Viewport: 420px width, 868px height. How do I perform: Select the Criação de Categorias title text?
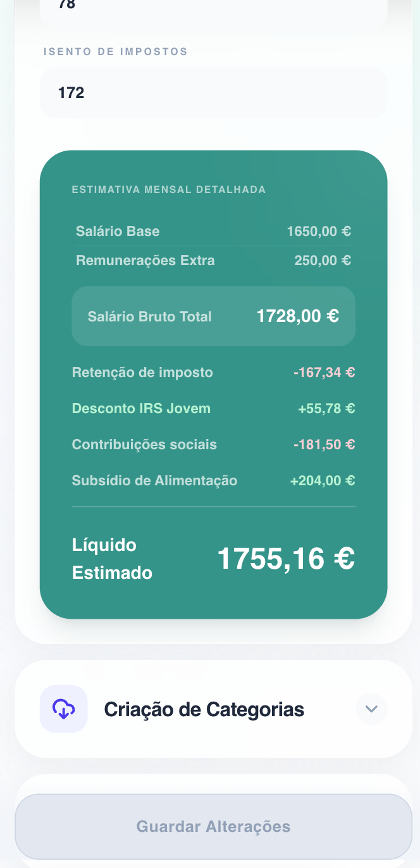pyautogui.click(x=204, y=709)
